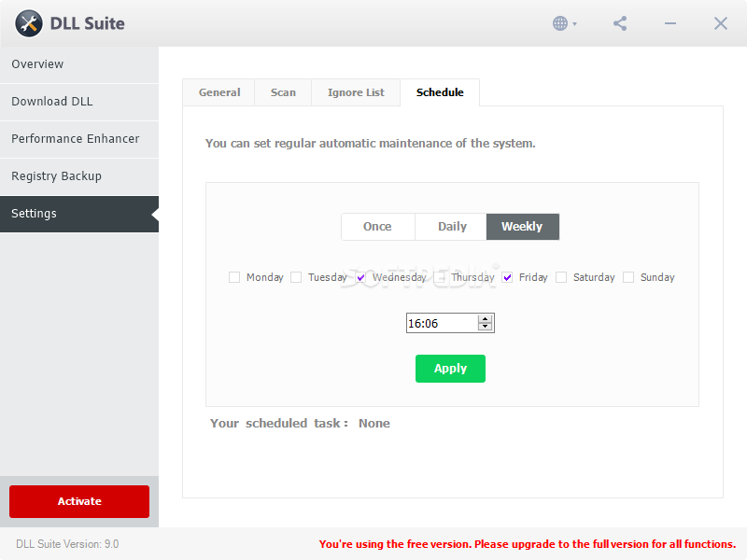
Task: Increase time with the up spinner arrow
Action: coord(485,319)
